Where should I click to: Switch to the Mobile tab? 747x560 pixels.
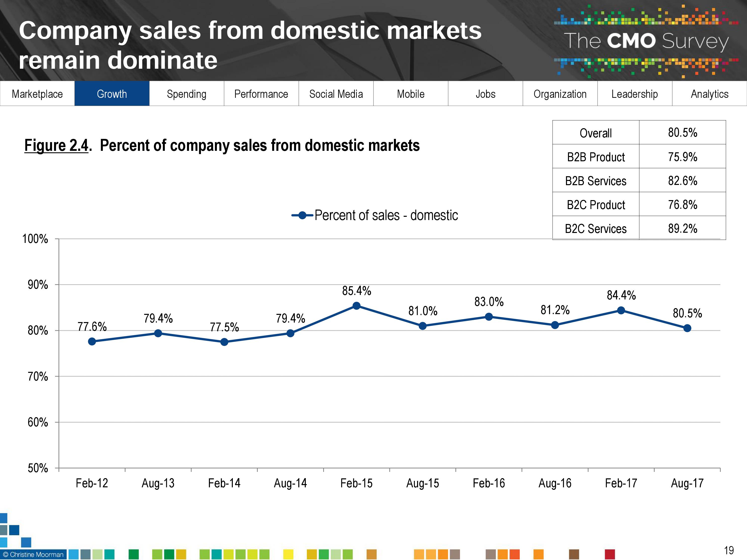411,94
